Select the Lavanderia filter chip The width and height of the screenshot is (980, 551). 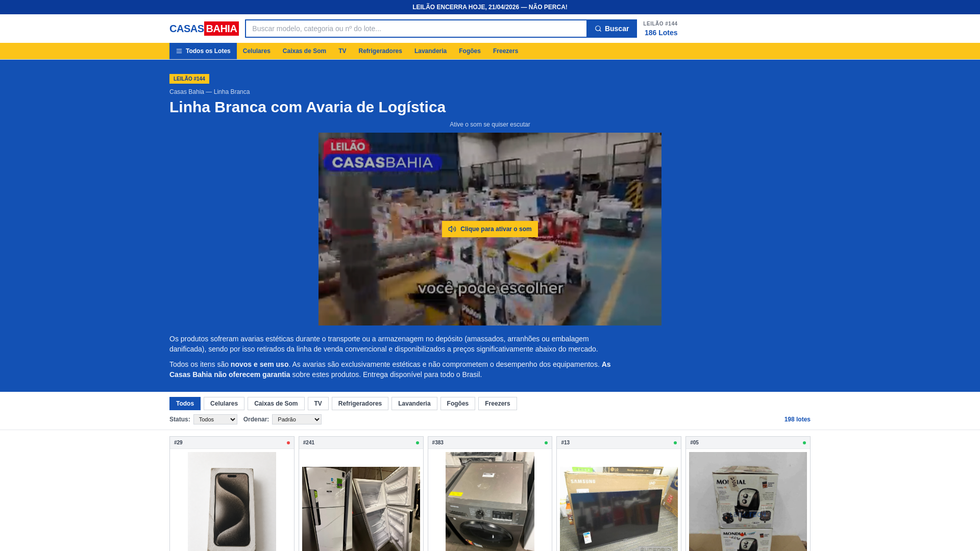coord(414,404)
